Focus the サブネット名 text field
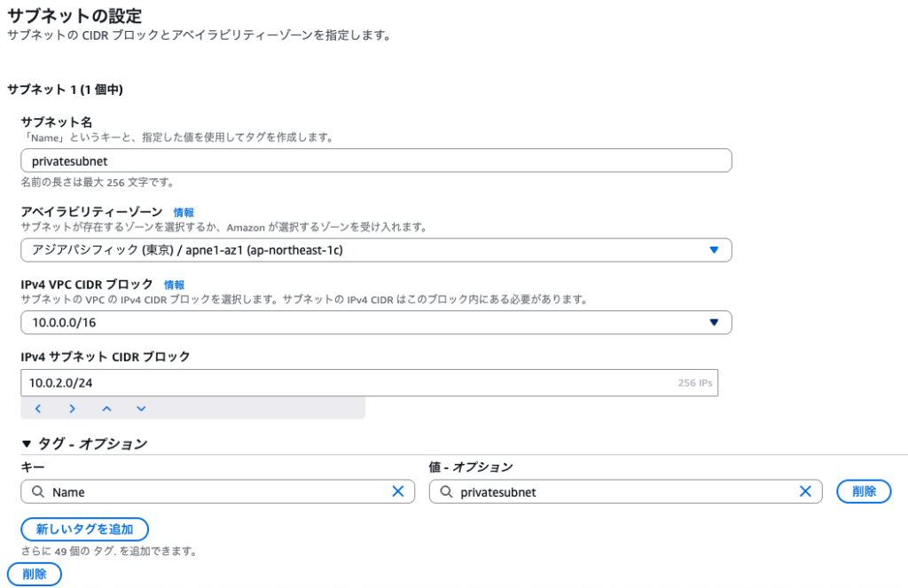Screen dimensions: 908x588 (x=376, y=161)
